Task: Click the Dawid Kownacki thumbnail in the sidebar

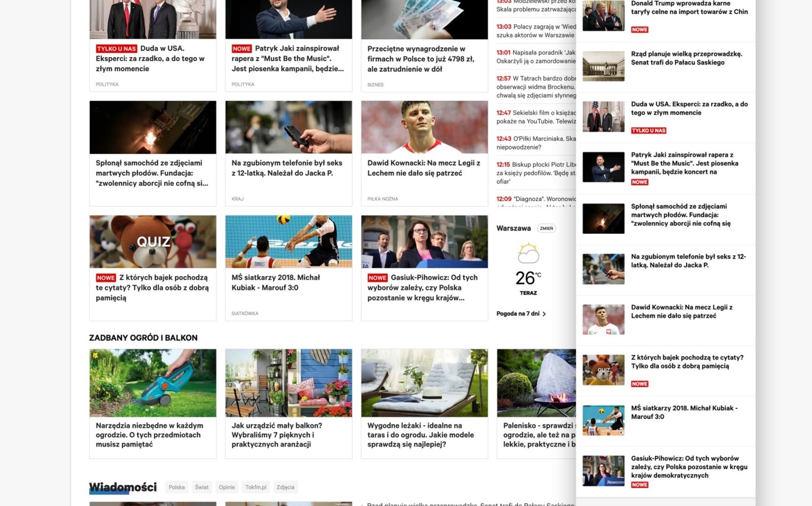Action: tap(603, 320)
